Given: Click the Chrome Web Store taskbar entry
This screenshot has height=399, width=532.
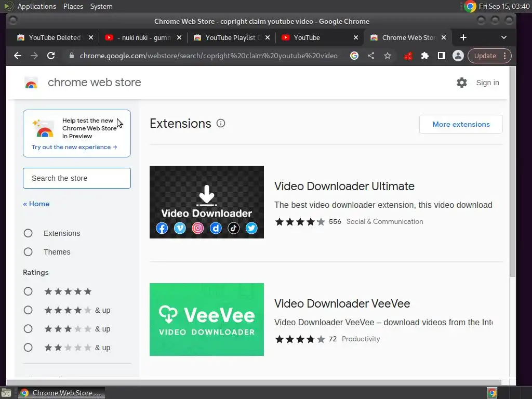Looking at the screenshot, I should click(x=61, y=393).
